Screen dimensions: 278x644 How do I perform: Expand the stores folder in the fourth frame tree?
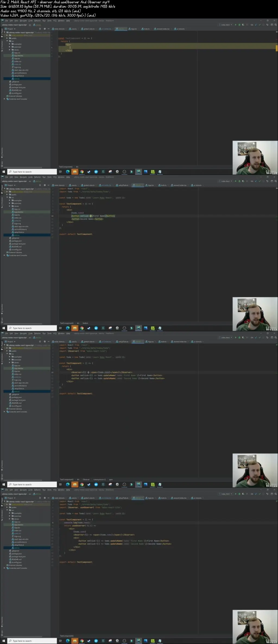click(x=10, y=519)
